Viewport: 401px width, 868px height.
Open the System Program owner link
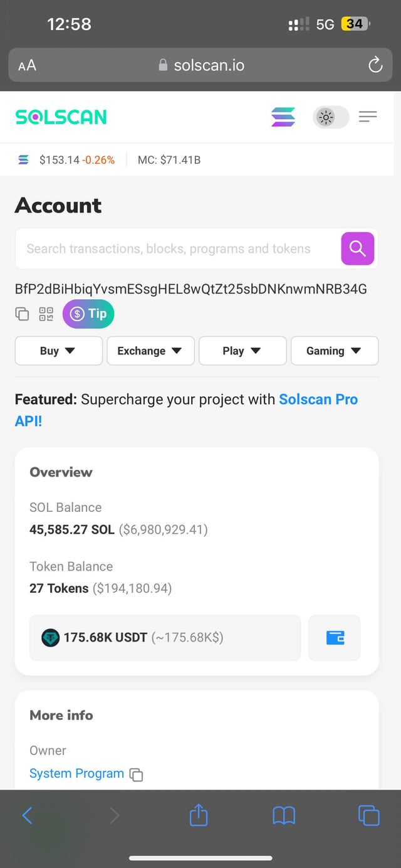click(x=76, y=774)
